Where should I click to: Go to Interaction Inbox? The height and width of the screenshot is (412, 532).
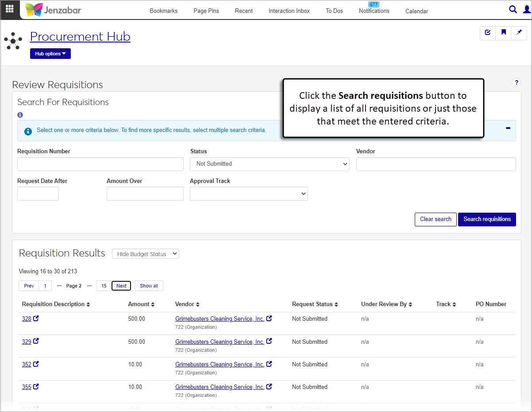pos(289,11)
